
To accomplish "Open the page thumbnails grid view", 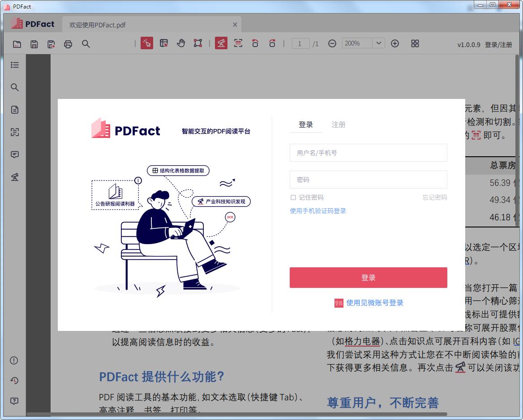I will [x=415, y=43].
